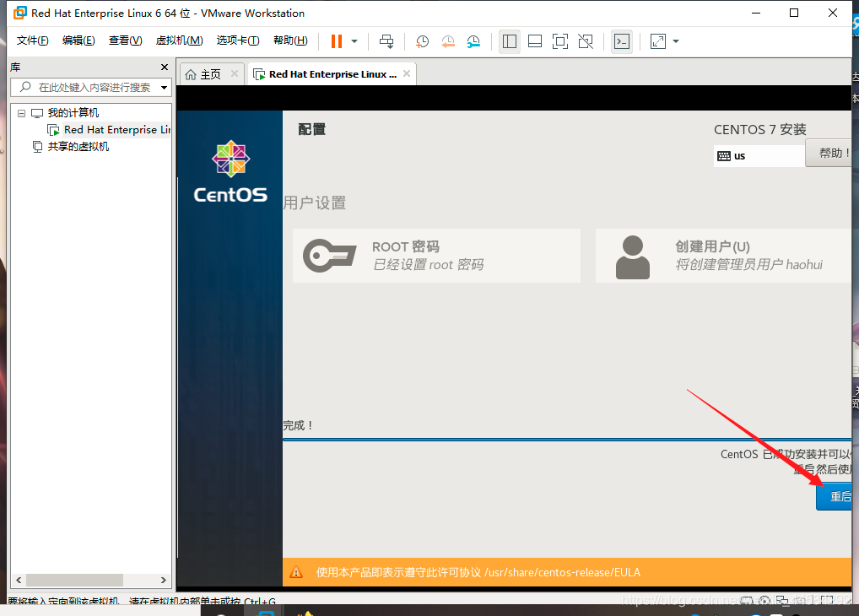
Task: Click the CentOS logo in sidebar
Action: [230, 171]
